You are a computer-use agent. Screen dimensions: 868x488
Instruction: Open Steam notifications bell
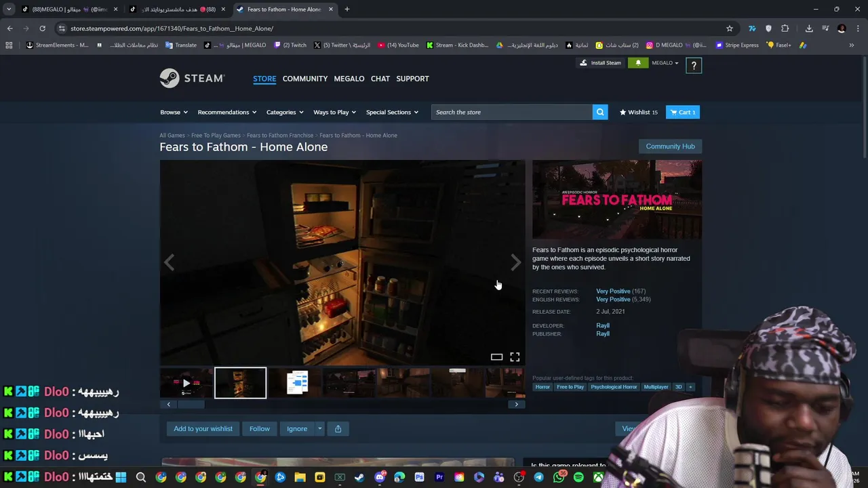[637, 63]
